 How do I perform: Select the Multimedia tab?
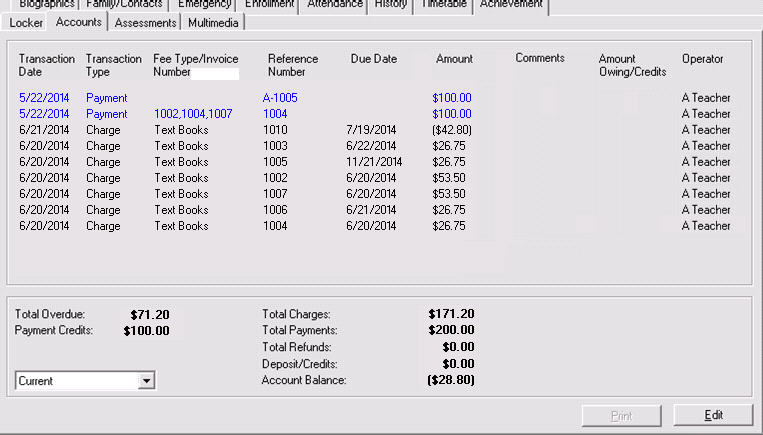pos(215,22)
